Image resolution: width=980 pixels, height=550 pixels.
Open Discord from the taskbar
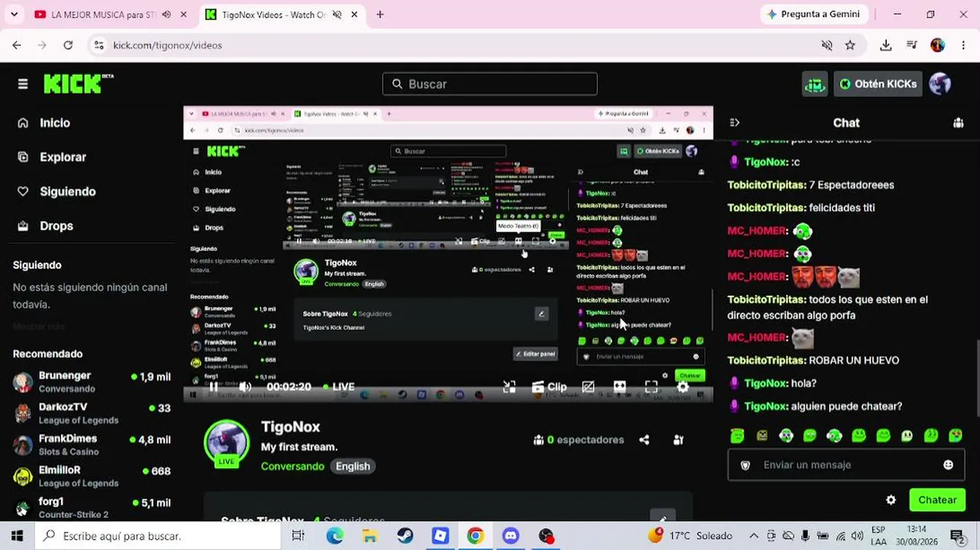click(x=511, y=535)
